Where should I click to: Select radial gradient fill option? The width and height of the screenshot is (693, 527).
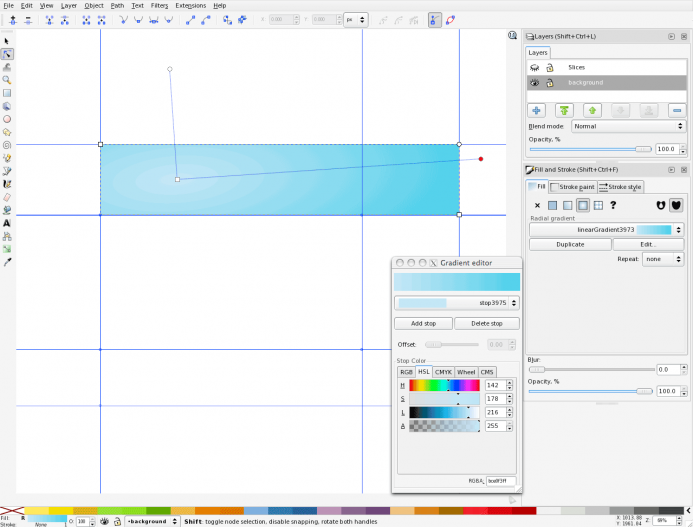tap(583, 205)
